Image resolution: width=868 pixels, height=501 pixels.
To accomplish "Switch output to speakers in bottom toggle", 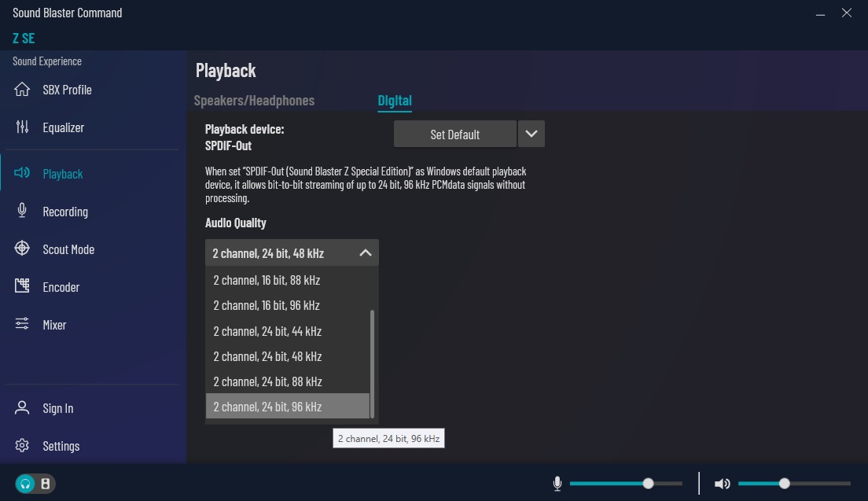I will click(x=46, y=484).
